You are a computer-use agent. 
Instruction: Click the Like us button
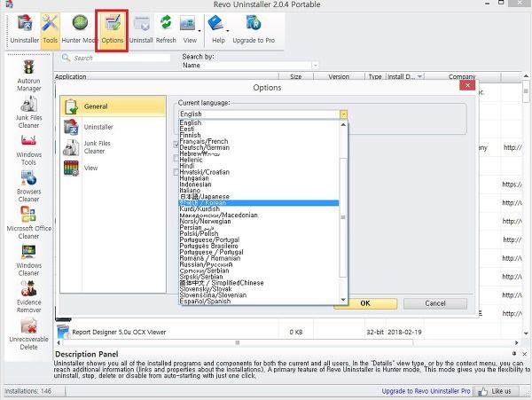tap(496, 391)
